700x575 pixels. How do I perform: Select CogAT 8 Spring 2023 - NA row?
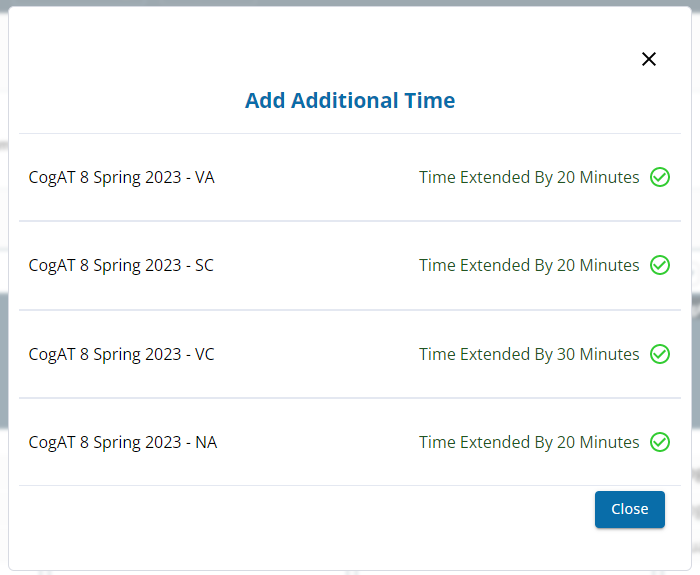pyautogui.click(x=350, y=442)
